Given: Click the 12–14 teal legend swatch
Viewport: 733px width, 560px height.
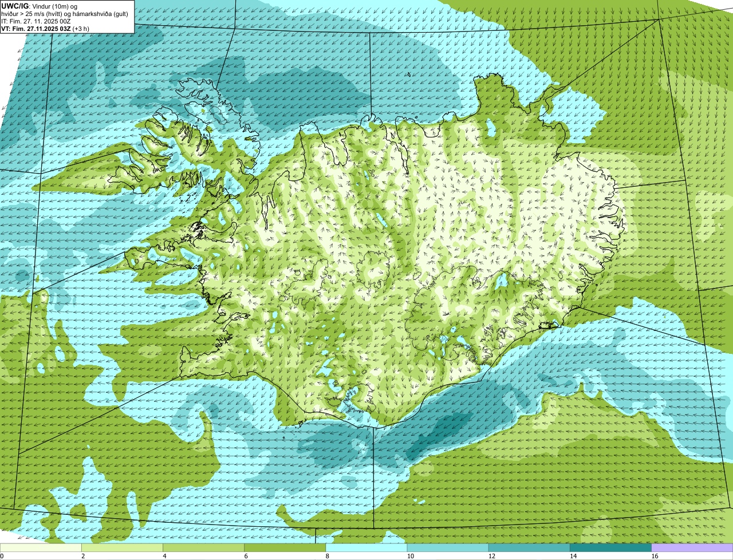Looking at the screenshot, I should 529,548.
